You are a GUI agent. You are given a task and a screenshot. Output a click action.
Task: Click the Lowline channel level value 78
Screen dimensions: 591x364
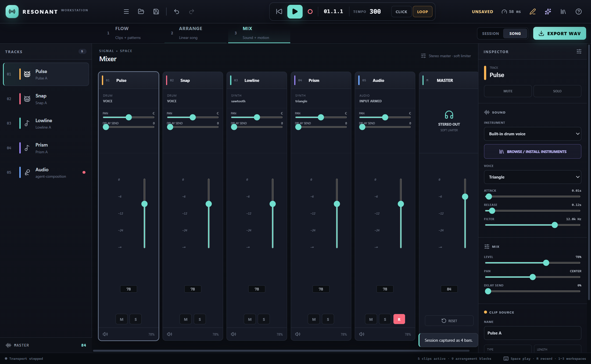pos(257,289)
